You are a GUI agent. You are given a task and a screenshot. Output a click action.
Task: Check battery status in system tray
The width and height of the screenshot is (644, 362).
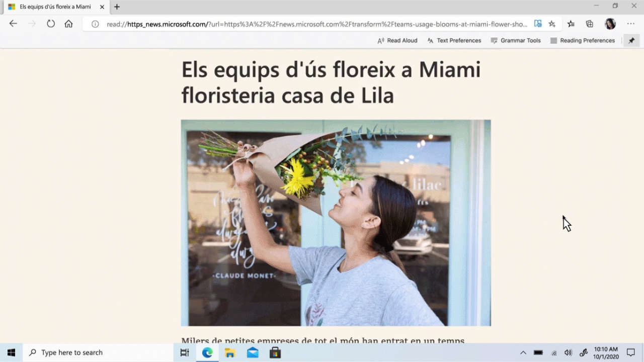[538, 352]
